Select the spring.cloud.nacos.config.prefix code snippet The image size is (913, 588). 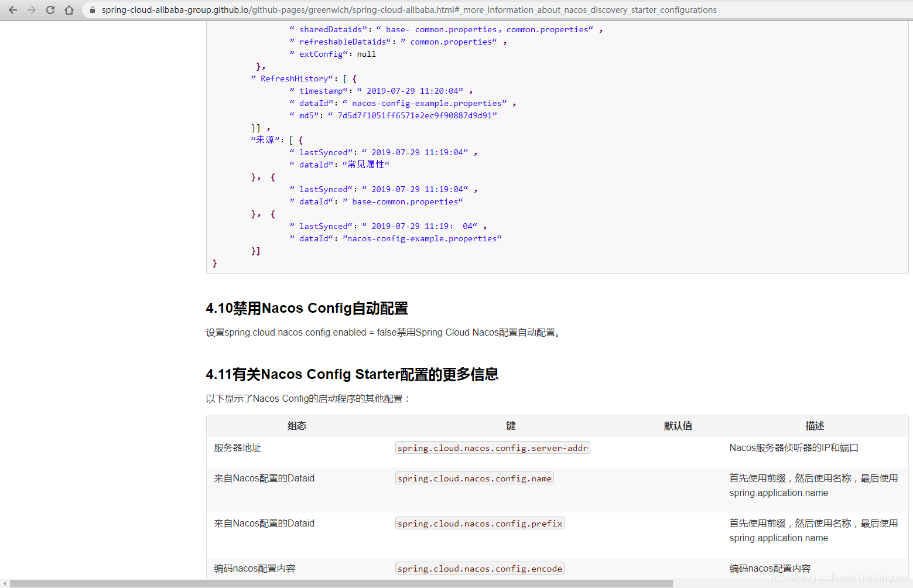coord(479,523)
